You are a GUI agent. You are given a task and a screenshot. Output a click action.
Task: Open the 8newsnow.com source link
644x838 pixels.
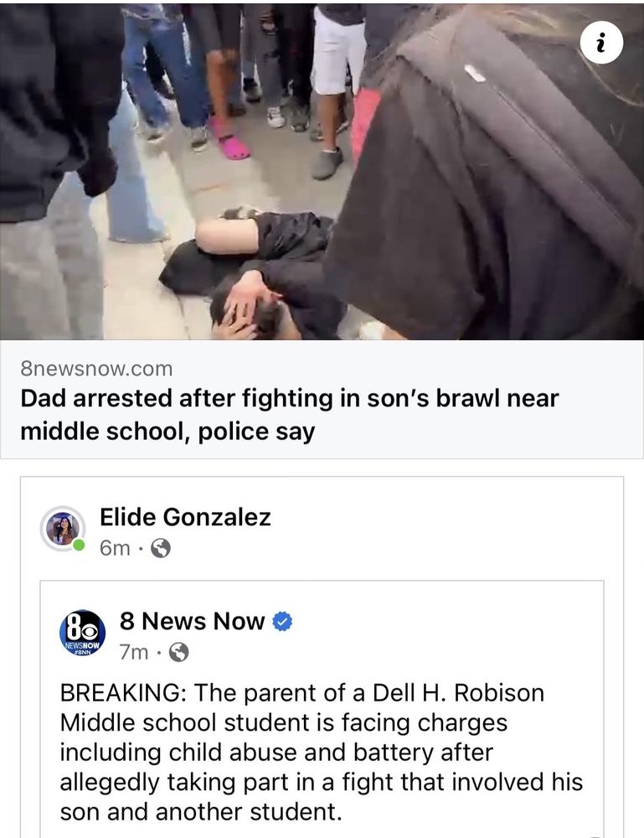pos(96,369)
